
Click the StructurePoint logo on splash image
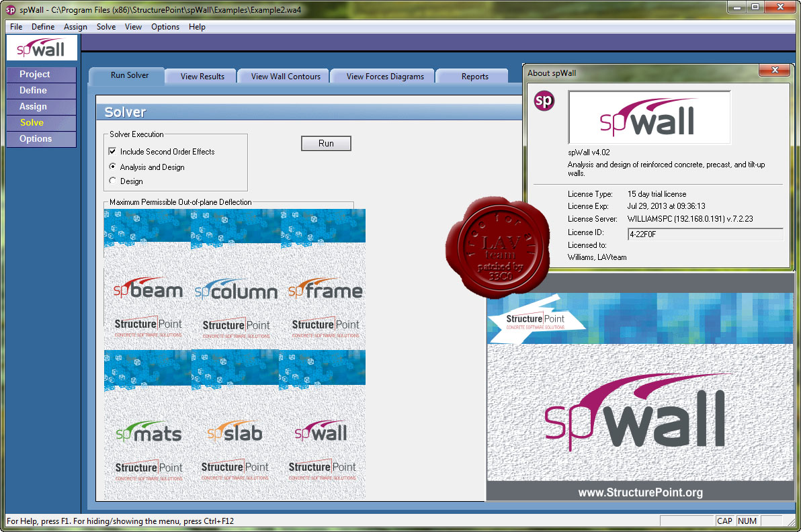536,321
